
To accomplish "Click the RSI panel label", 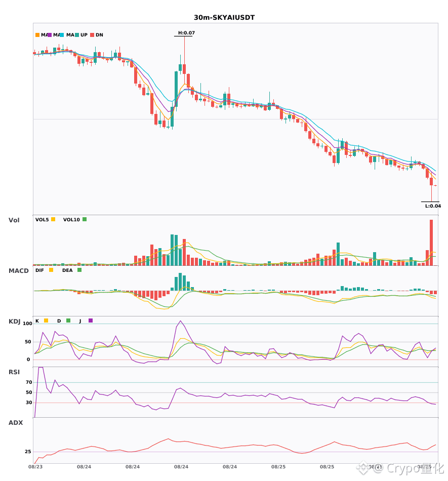I will tap(14, 372).
